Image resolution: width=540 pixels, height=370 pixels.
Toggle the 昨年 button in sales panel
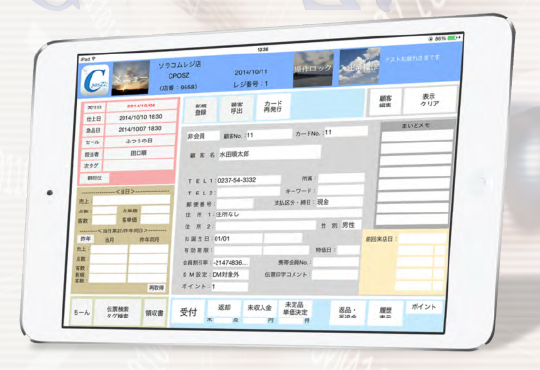click(x=85, y=239)
